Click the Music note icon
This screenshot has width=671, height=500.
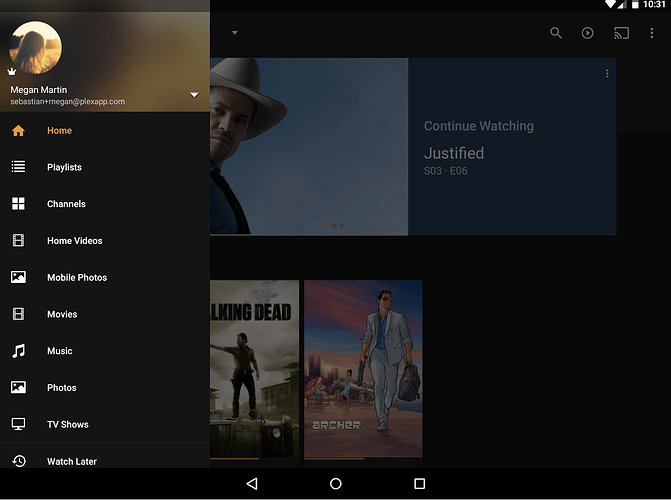point(18,351)
